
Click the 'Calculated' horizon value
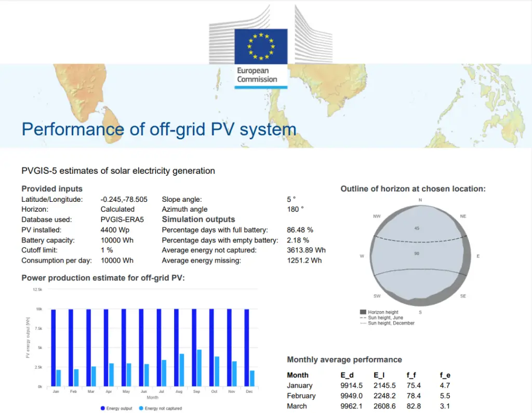[x=117, y=209]
